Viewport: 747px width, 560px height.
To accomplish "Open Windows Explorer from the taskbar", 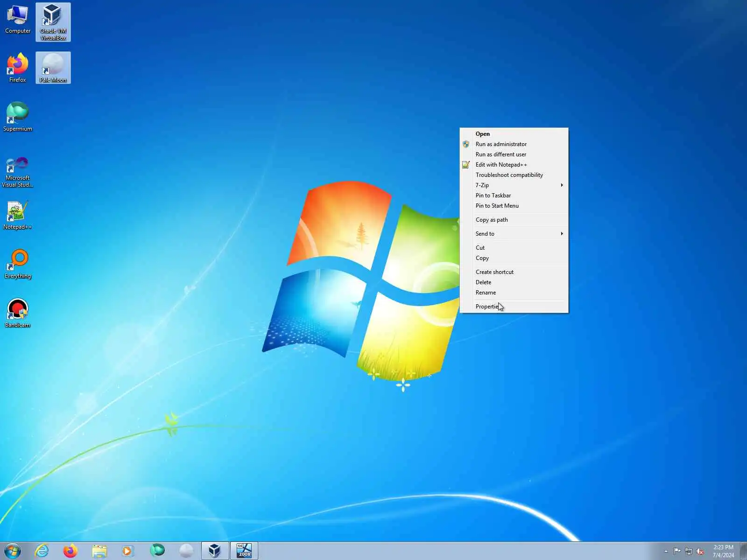I will pyautogui.click(x=99, y=551).
